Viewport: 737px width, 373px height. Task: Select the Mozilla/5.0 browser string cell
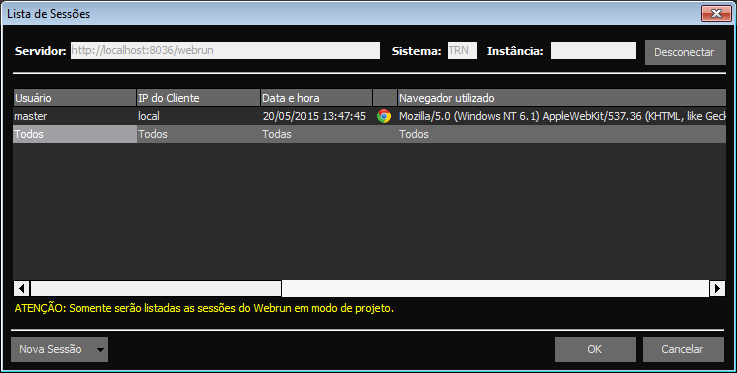[x=562, y=116]
